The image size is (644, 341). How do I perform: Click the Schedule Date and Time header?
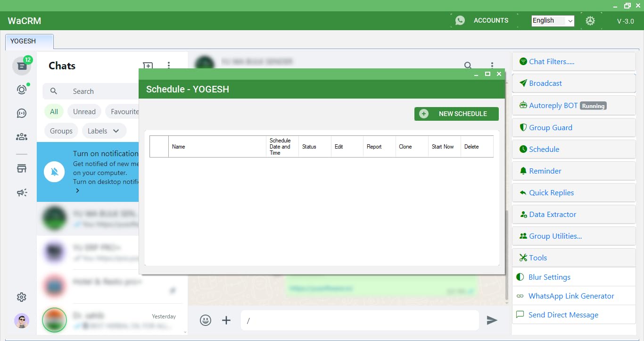point(282,147)
